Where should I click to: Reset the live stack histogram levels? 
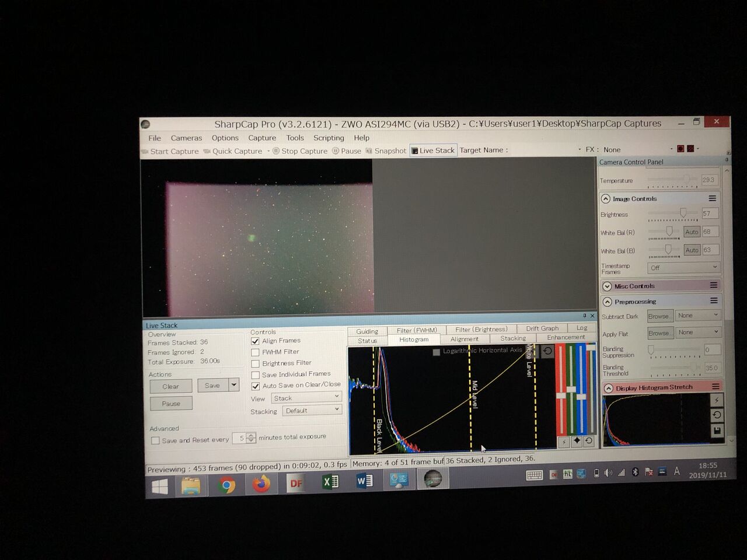[547, 351]
